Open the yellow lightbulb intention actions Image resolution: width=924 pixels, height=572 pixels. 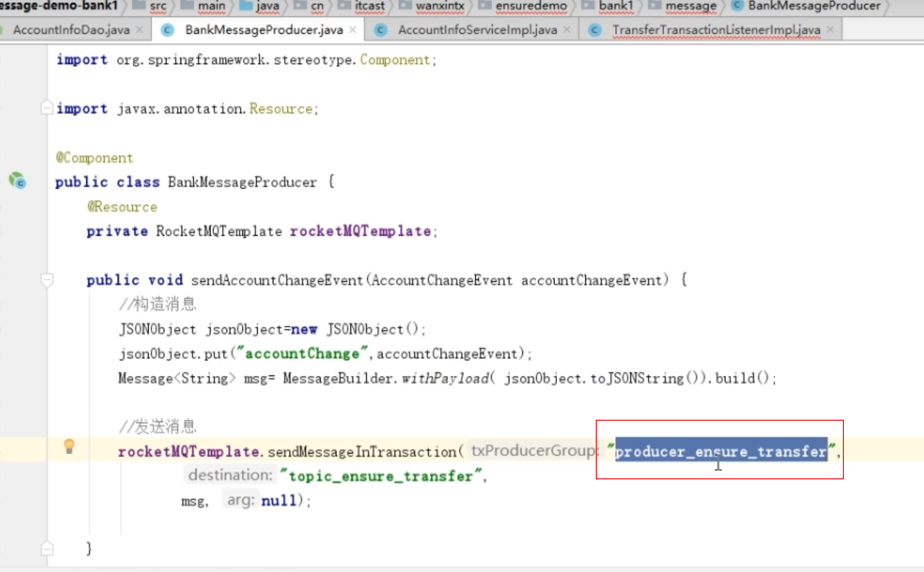coord(69,446)
